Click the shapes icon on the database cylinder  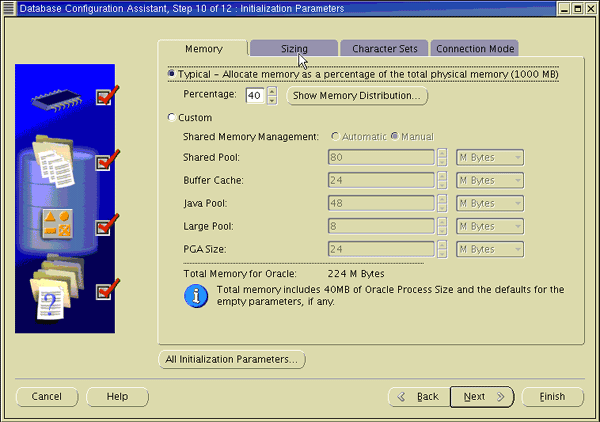(57, 223)
